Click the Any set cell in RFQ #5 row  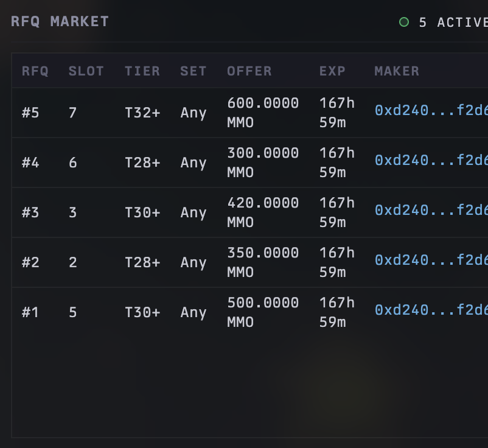pyautogui.click(x=193, y=113)
